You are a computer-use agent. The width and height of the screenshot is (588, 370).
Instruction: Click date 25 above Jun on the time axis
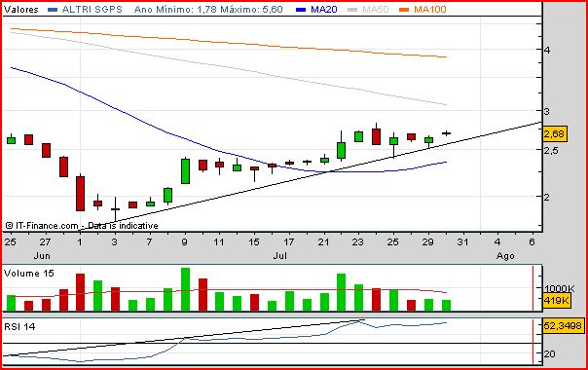pyautogui.click(x=10, y=242)
